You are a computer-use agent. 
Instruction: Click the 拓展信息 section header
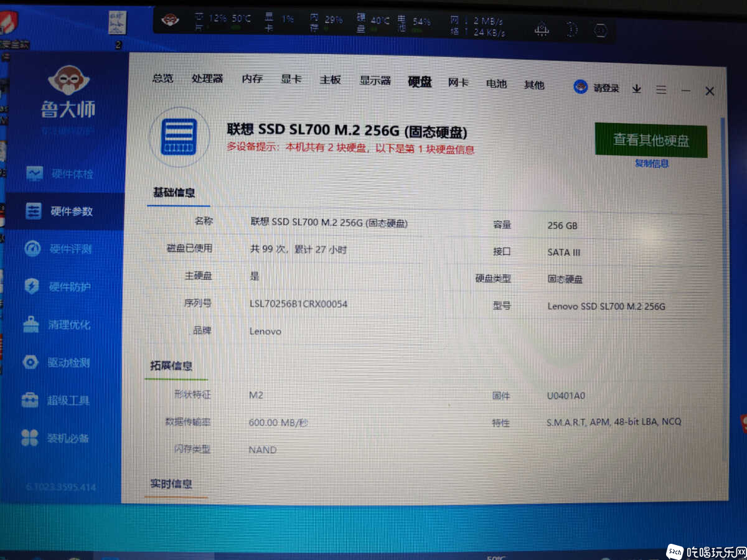click(171, 366)
